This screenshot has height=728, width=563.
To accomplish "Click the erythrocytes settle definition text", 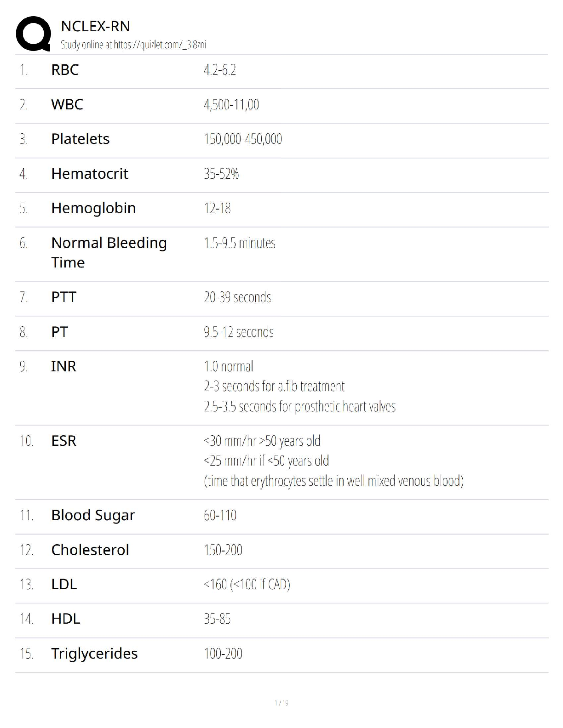I will coord(333,481).
